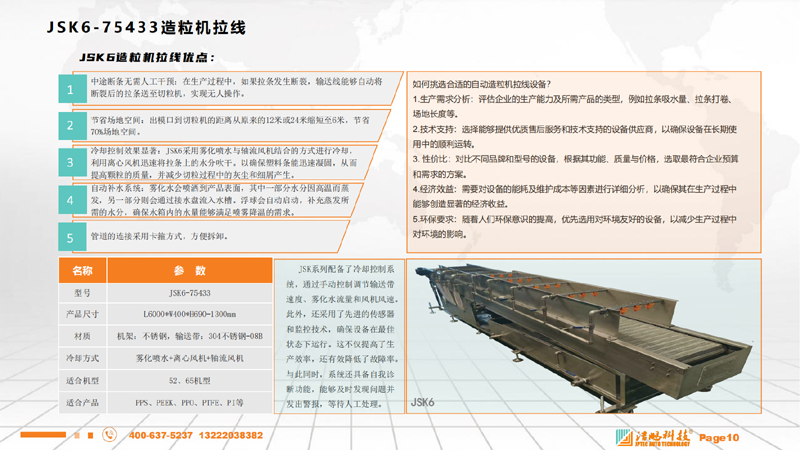Click the company logo beside Page10
The height and width of the screenshot is (450, 800).
point(654,437)
